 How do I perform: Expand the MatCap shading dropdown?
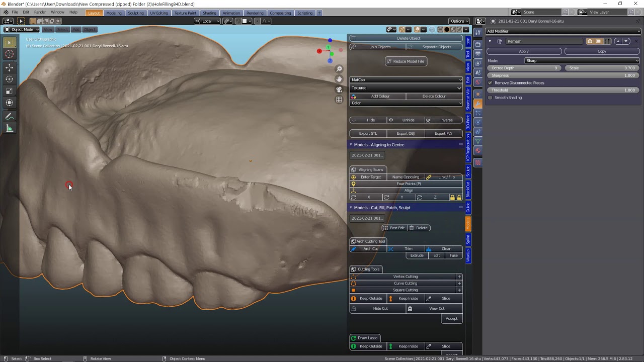tap(406, 80)
